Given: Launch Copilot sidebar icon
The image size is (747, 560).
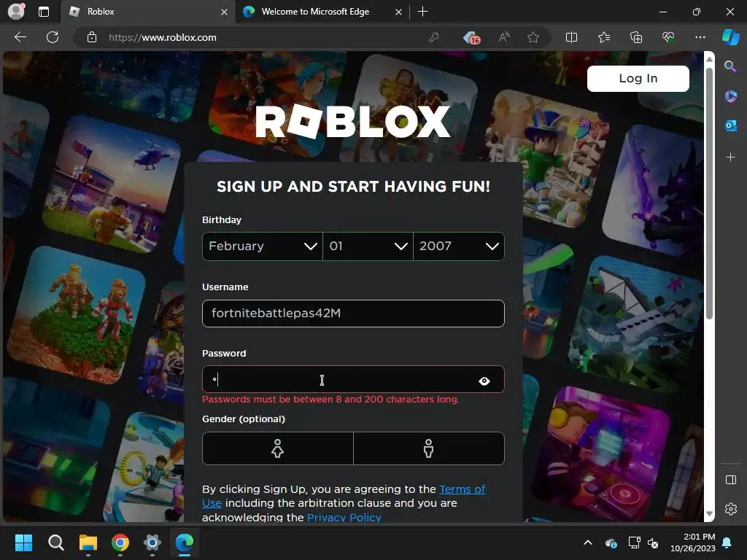Looking at the screenshot, I should (x=731, y=37).
